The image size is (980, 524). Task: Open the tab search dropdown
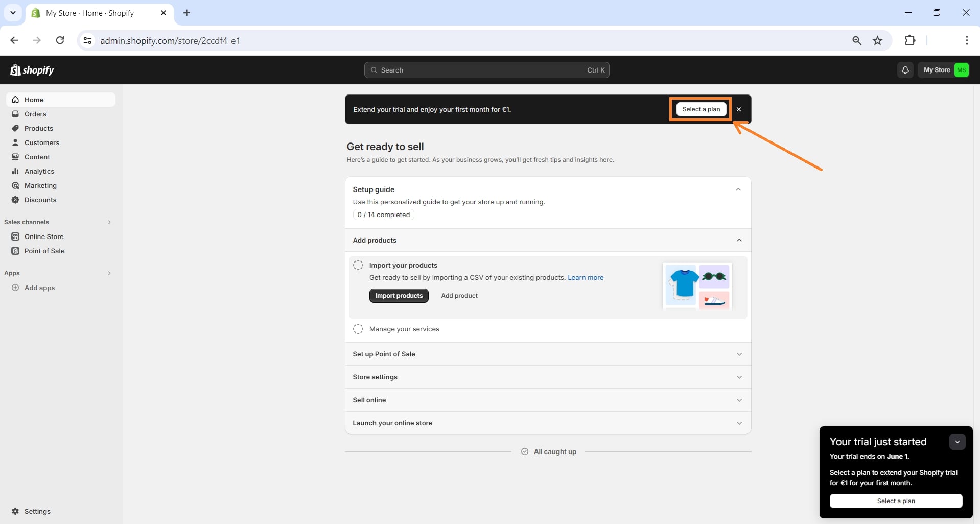pyautogui.click(x=13, y=13)
